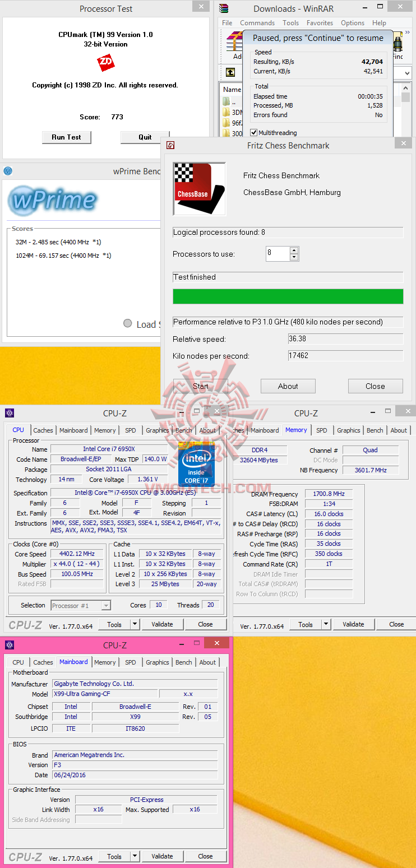Screen dimensions: 416x868
Task: Click Validate in CPU-Z DDR4 memory window
Action: point(353,624)
